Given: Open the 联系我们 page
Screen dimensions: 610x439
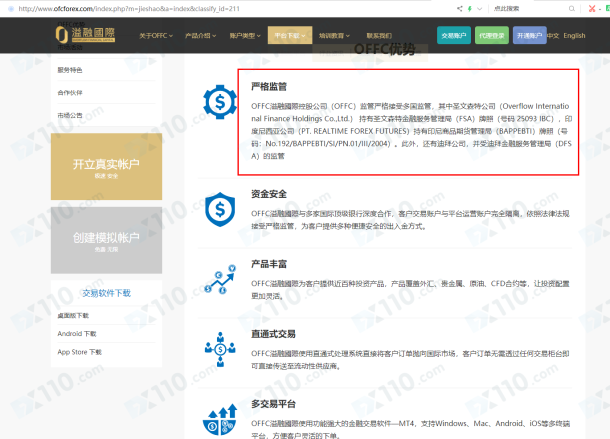Looking at the screenshot, I should click(x=379, y=35).
